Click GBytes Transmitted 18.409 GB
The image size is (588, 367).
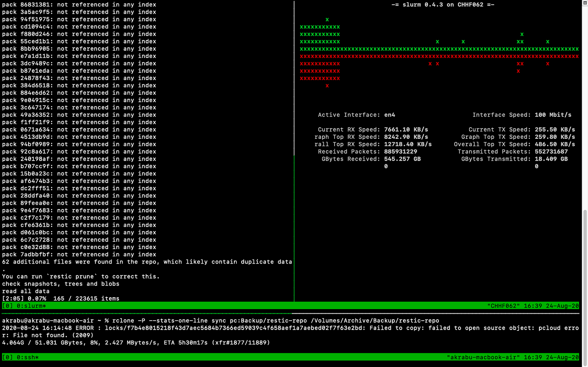point(551,159)
